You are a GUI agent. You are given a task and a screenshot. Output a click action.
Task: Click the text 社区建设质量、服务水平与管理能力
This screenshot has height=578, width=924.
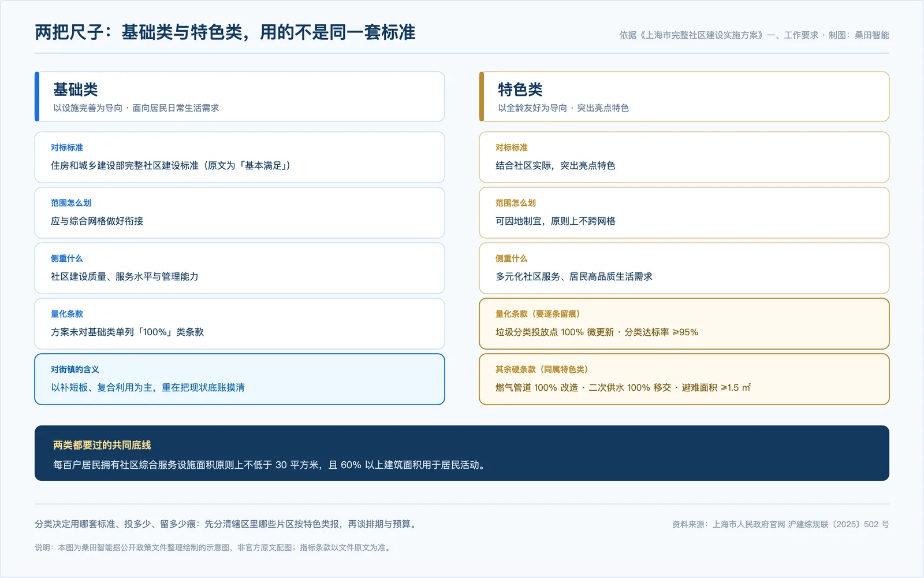coord(125,277)
